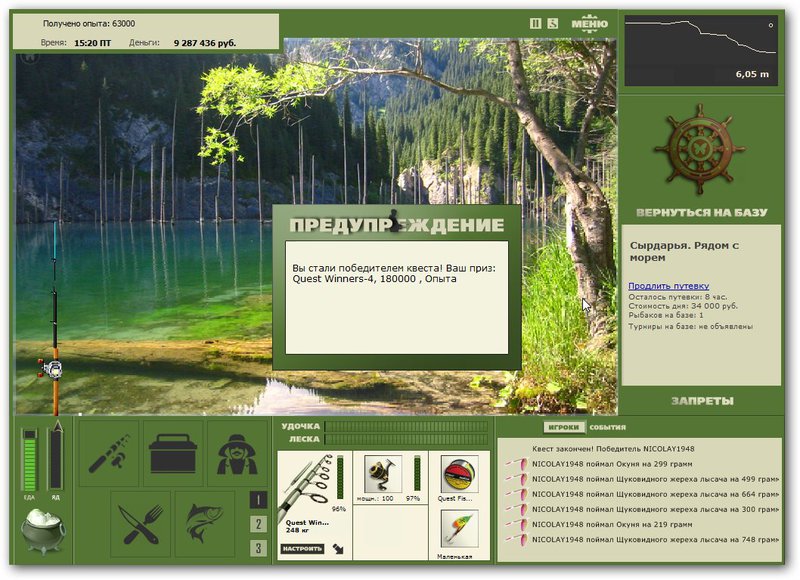The height and width of the screenshot is (580, 800).
Task: Click the ЛЕСКА tension bar
Action: click(x=407, y=439)
